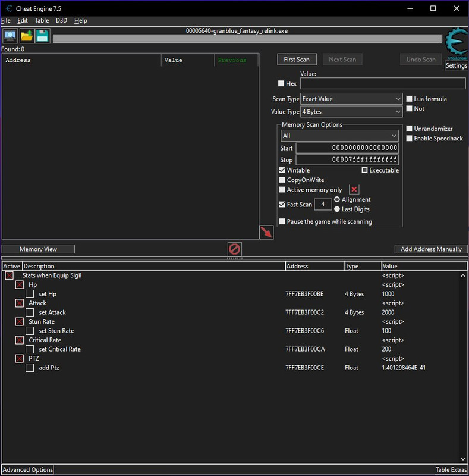Enable the Unrandomizer checkbox

tap(409, 129)
